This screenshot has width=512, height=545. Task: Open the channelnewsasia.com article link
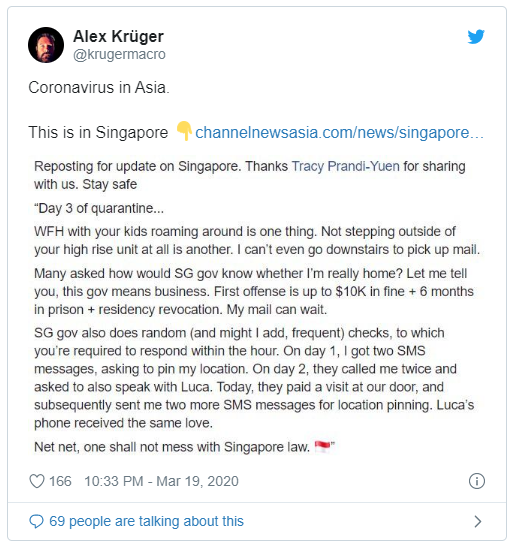click(339, 133)
